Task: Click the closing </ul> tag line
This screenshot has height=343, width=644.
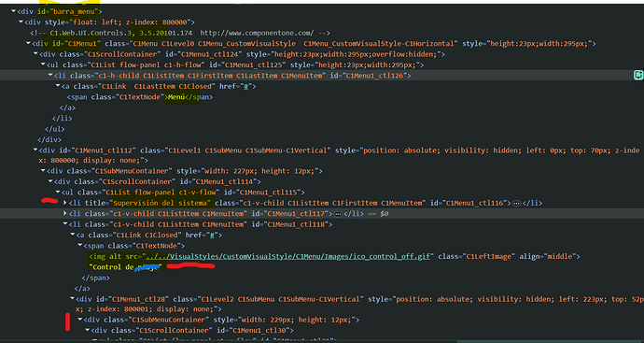Action: coord(55,129)
